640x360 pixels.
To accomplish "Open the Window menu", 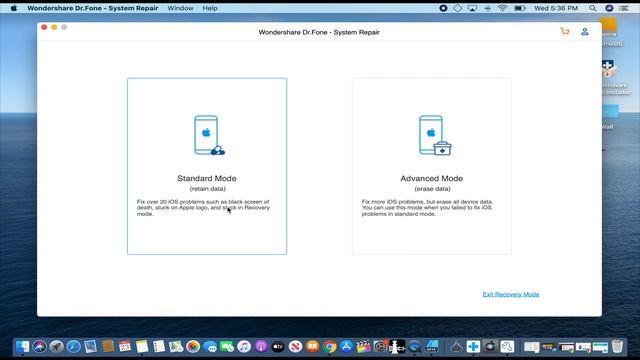I will 180,8.
